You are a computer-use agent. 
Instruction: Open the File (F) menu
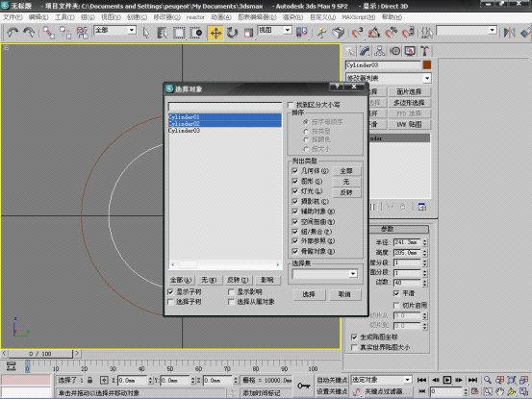(13, 17)
